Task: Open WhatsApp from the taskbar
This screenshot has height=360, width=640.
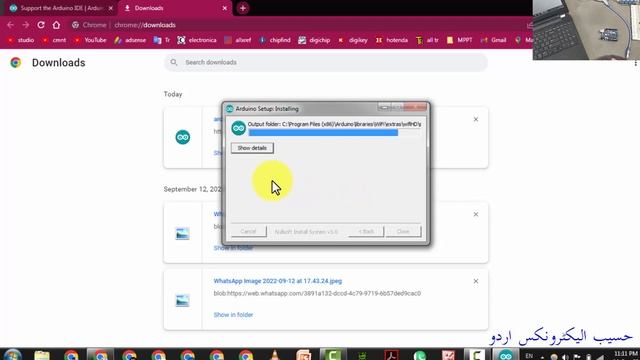Action: point(420,355)
